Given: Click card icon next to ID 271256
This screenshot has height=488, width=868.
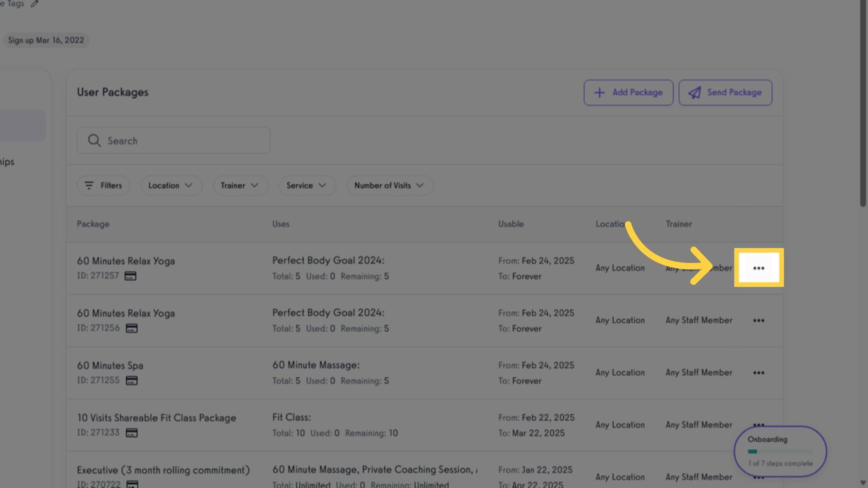Looking at the screenshot, I should [132, 329].
